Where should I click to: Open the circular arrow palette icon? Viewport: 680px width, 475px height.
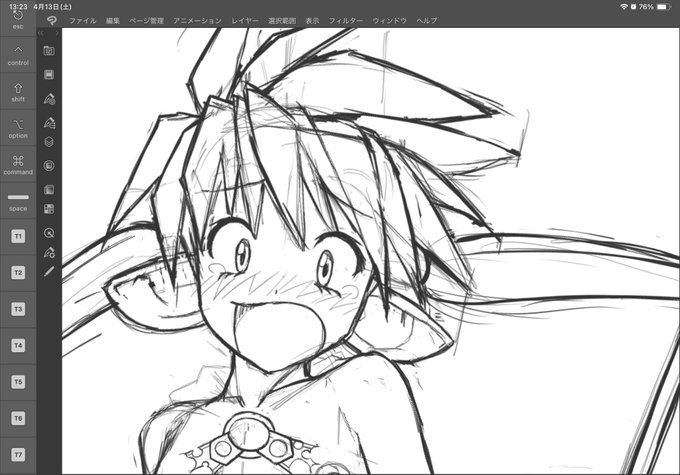(x=49, y=233)
